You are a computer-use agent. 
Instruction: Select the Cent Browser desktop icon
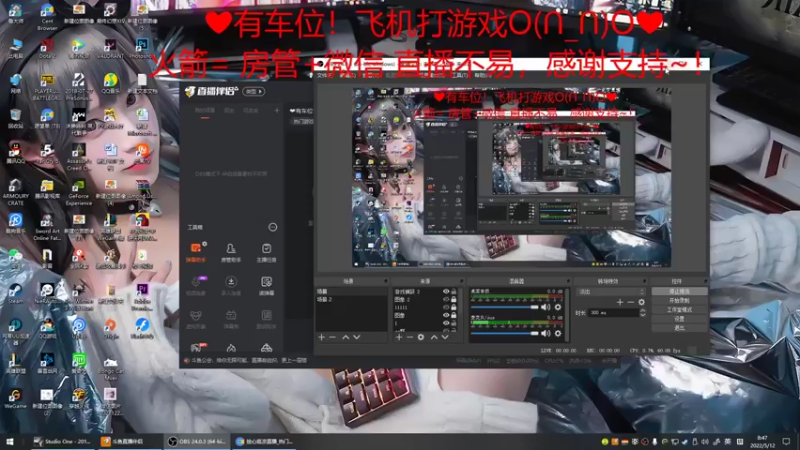tap(47, 15)
